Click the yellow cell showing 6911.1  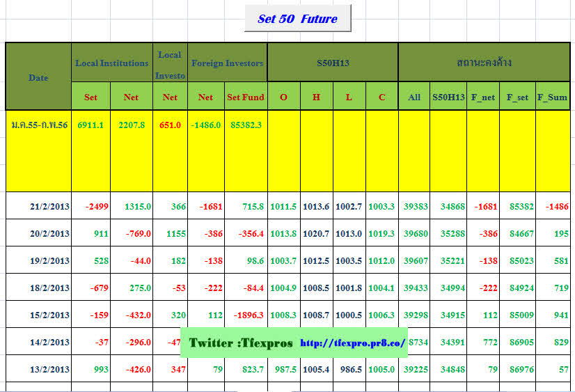[90, 125]
